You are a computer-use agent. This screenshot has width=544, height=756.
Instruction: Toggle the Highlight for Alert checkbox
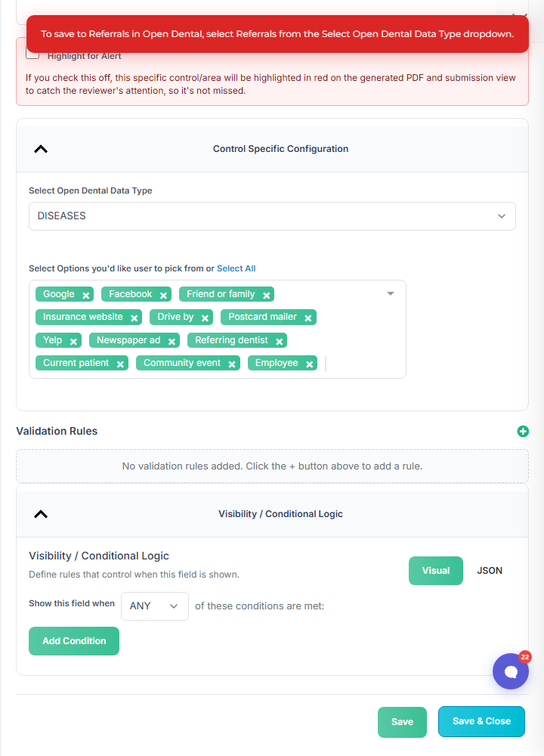pyautogui.click(x=32, y=54)
